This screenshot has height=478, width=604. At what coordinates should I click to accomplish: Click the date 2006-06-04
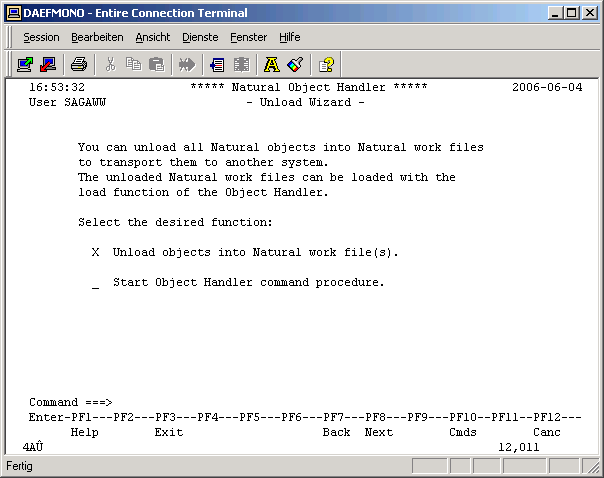[x=547, y=87]
